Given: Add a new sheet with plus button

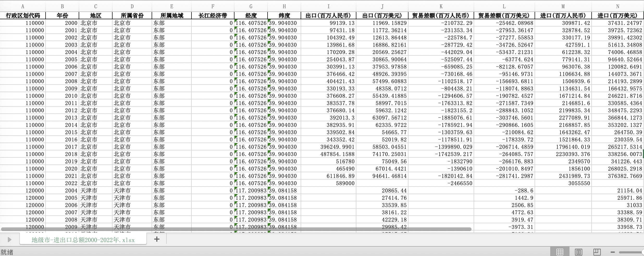Looking at the screenshot, I should pos(157,239).
